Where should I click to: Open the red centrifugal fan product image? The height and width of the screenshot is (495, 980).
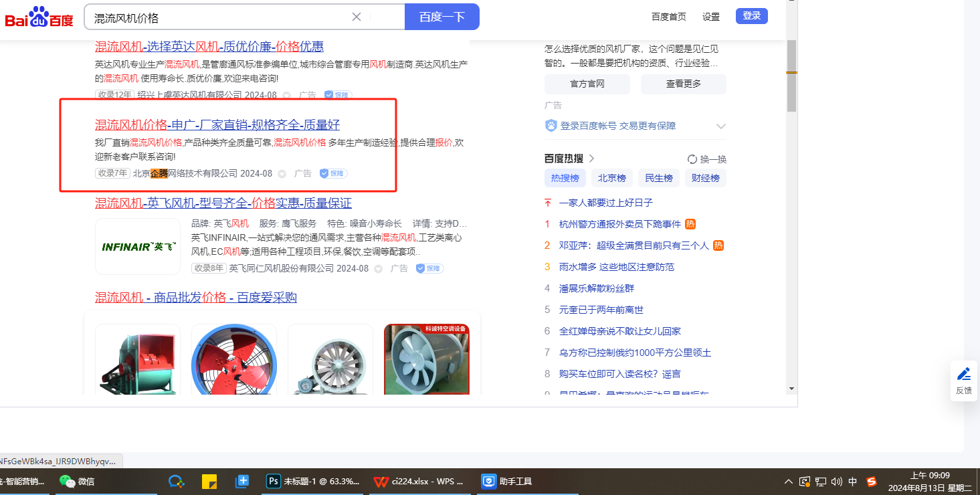(138, 359)
